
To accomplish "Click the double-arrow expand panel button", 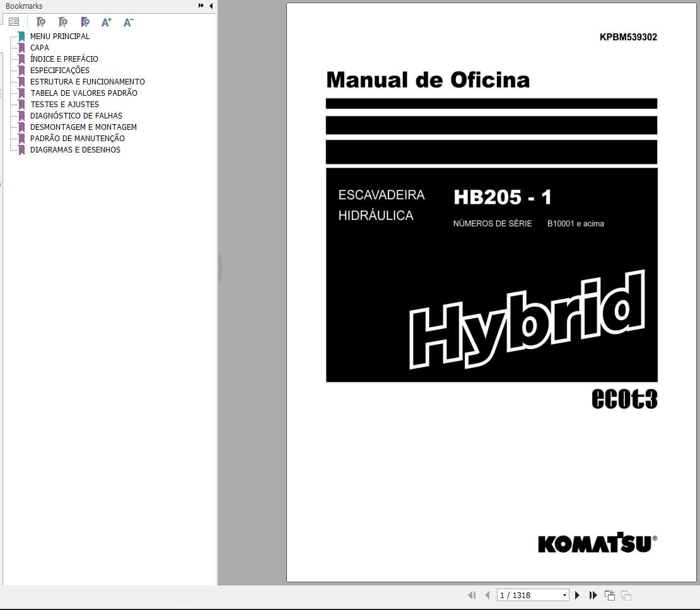I will pyautogui.click(x=201, y=6).
